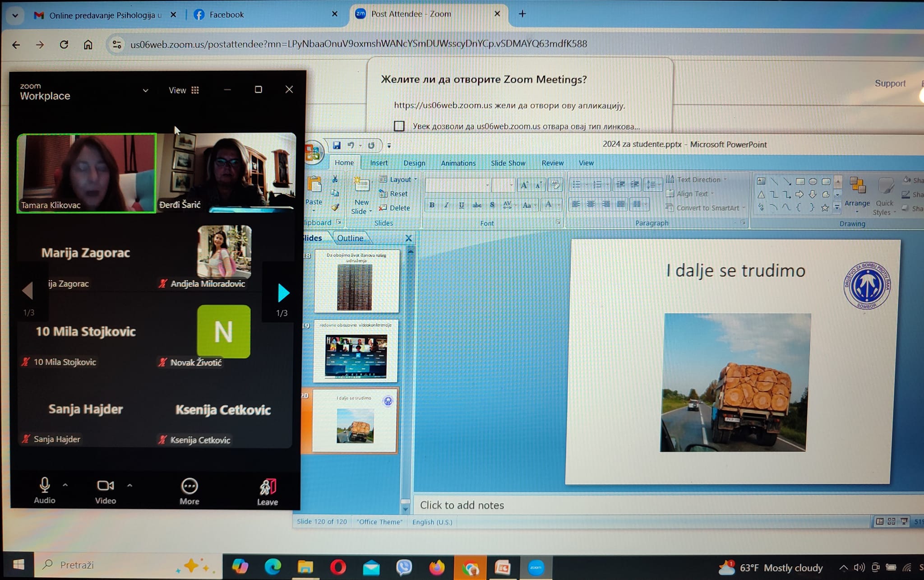Select slide thumbnail with videoconference image

(356, 352)
